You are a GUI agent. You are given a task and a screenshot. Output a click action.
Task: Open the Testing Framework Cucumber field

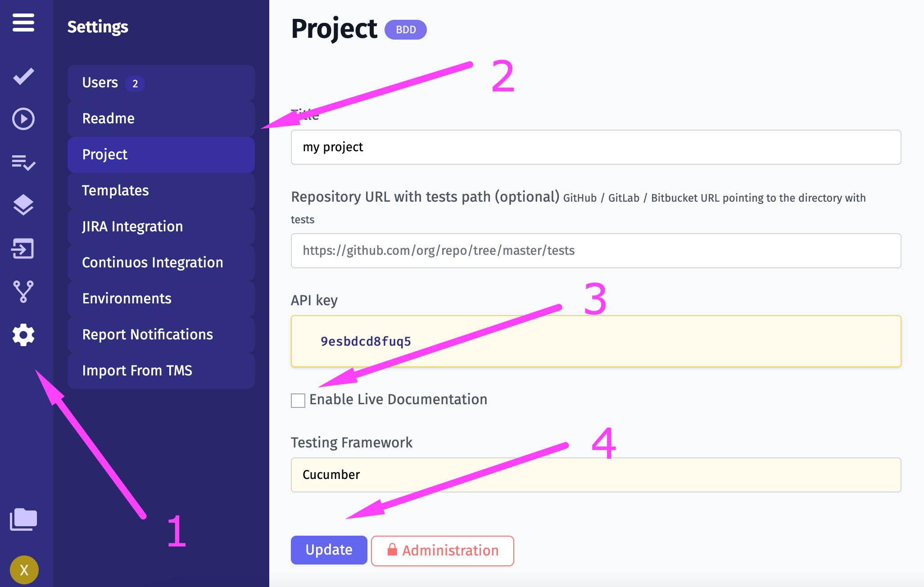coord(595,475)
